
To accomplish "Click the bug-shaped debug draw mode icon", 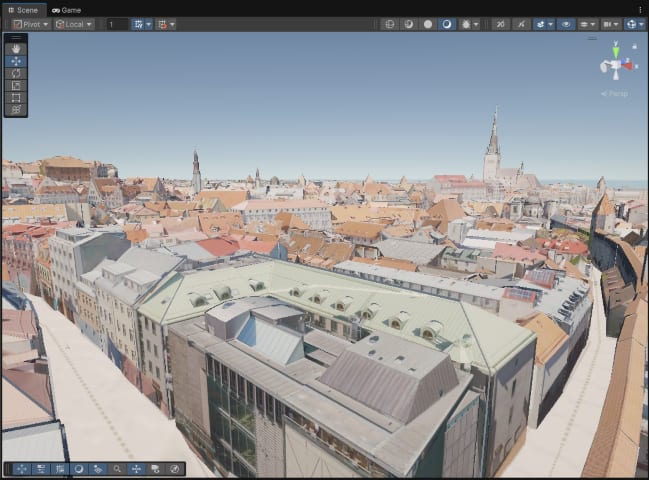I will 466,24.
